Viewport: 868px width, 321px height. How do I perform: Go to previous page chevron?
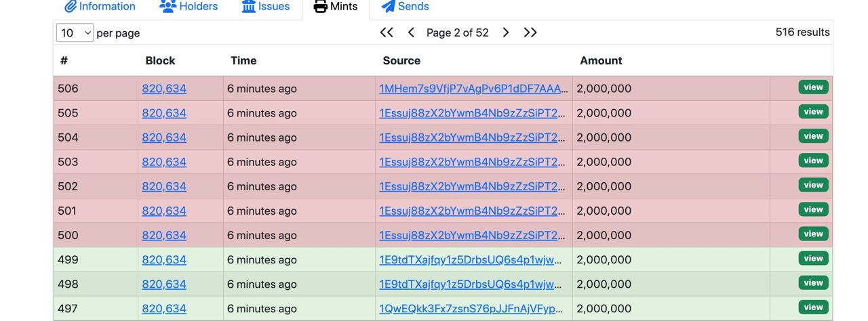[x=411, y=33]
